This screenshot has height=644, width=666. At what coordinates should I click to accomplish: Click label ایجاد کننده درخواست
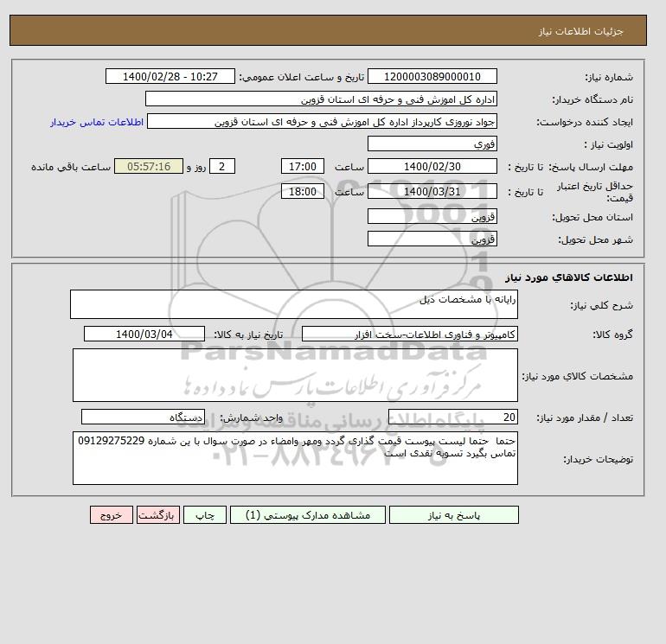pyautogui.click(x=585, y=122)
